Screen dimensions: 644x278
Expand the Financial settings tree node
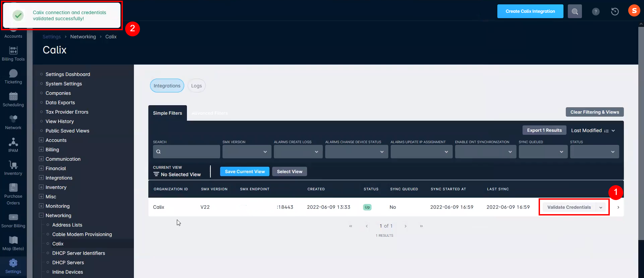(x=41, y=168)
